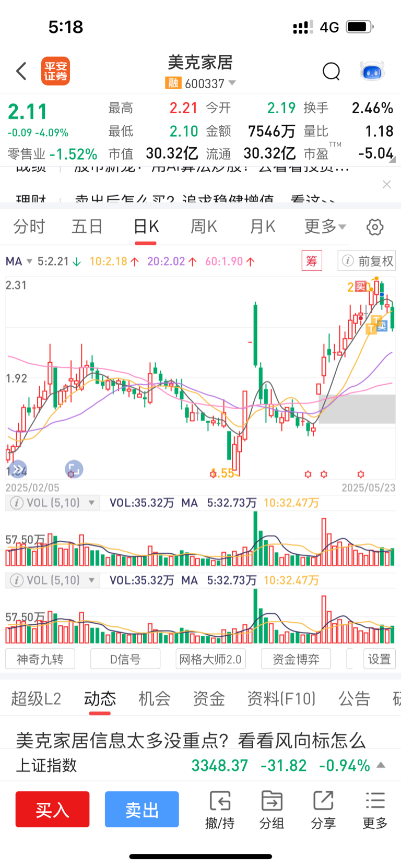The image size is (401, 868).
Task: Switch to 五日 chart tab
Action: tap(87, 227)
